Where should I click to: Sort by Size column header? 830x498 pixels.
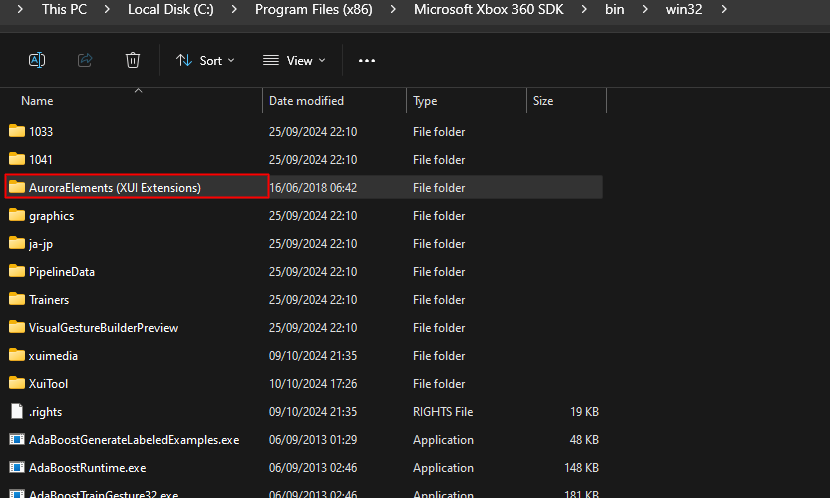pyautogui.click(x=543, y=101)
